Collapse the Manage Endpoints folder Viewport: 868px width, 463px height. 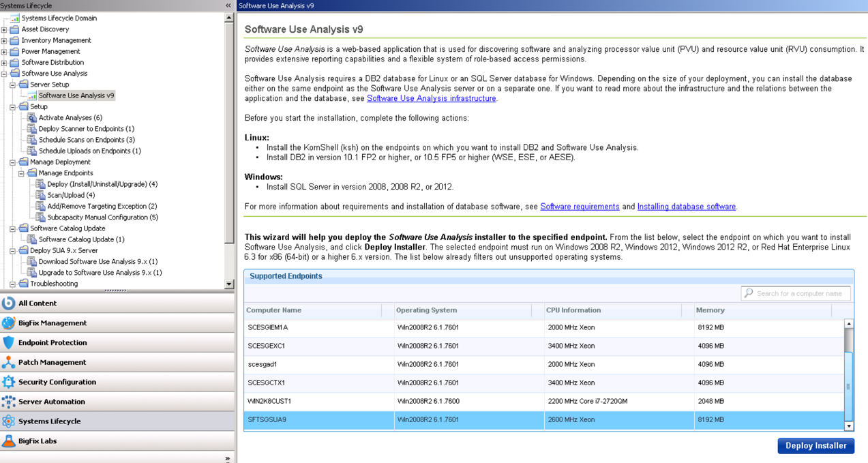pyautogui.click(x=21, y=173)
